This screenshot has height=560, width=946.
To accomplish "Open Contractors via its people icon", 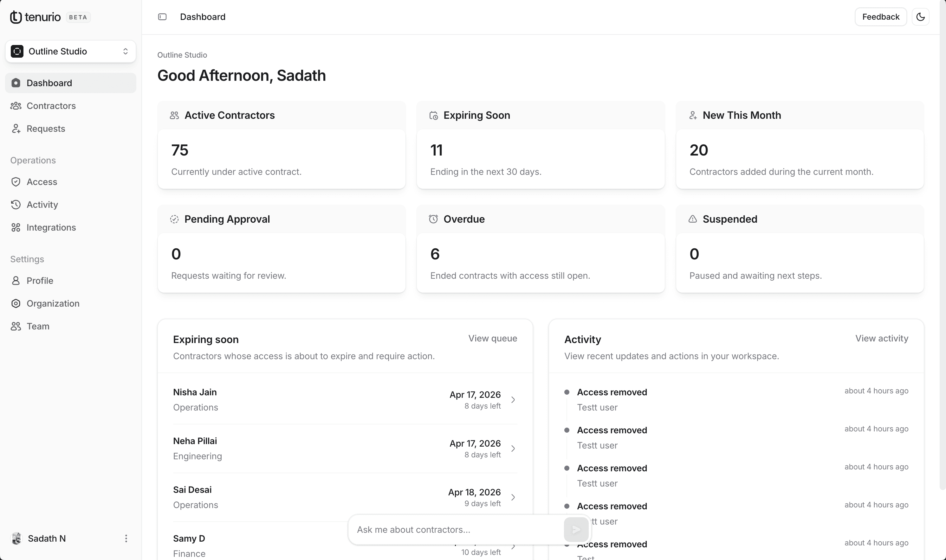I will click(16, 106).
